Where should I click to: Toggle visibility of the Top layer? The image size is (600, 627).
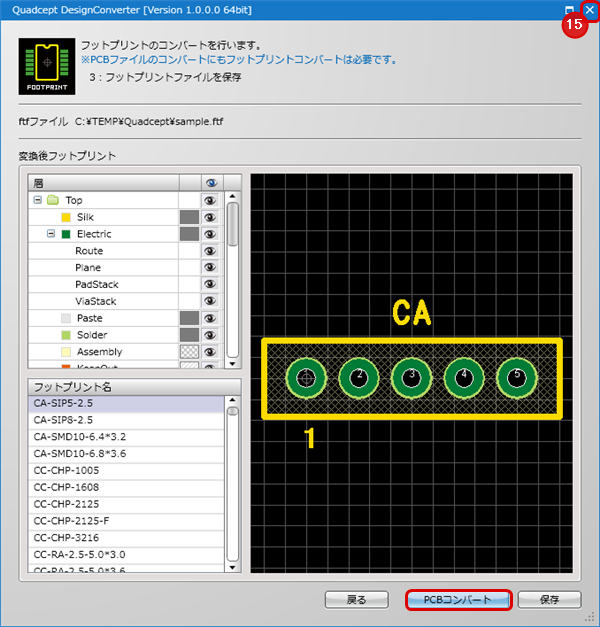(210, 200)
